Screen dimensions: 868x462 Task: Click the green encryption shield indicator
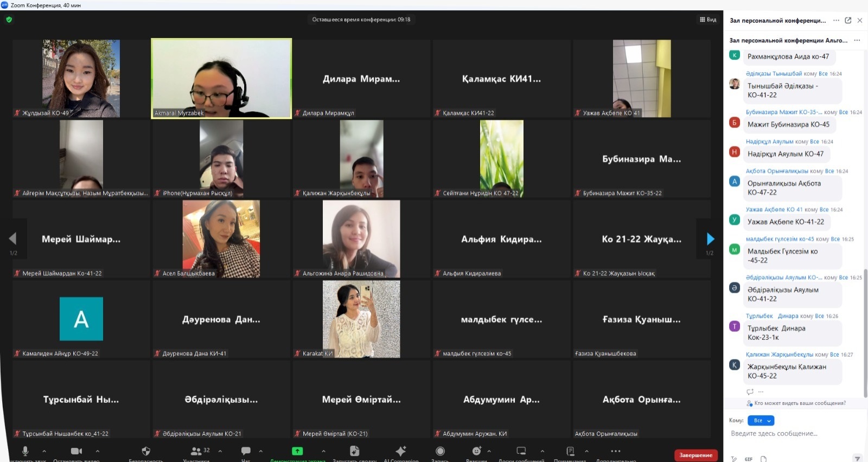pyautogui.click(x=9, y=20)
